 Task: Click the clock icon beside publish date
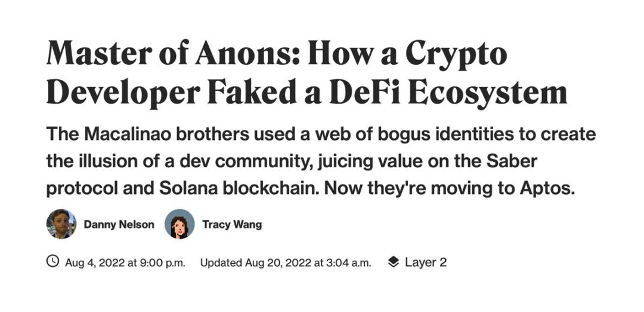coord(53,261)
